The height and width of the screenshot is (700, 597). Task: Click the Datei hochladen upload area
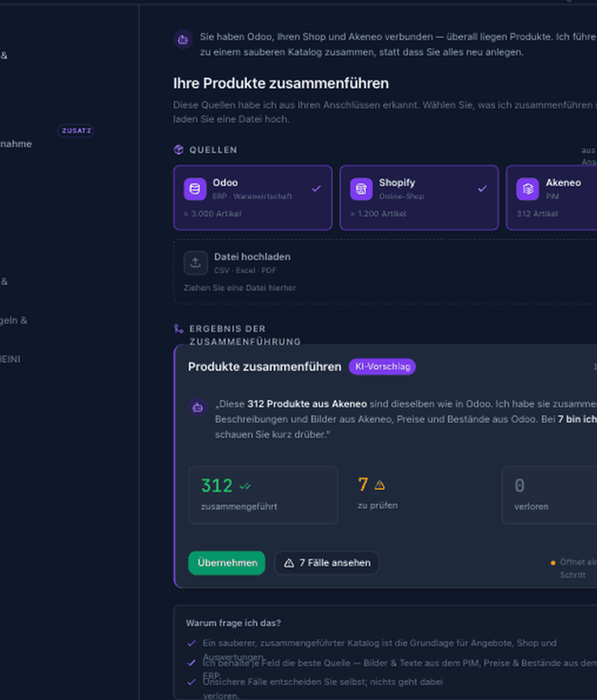pyautogui.click(x=385, y=271)
